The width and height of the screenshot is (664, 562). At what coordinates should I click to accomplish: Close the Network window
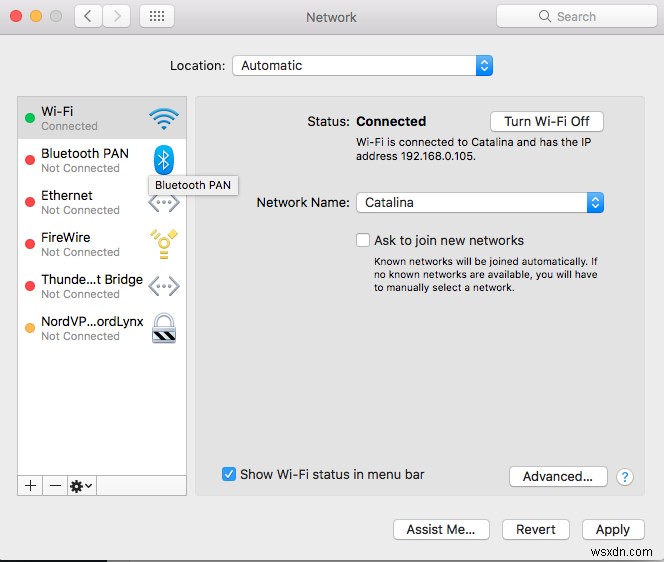16,16
